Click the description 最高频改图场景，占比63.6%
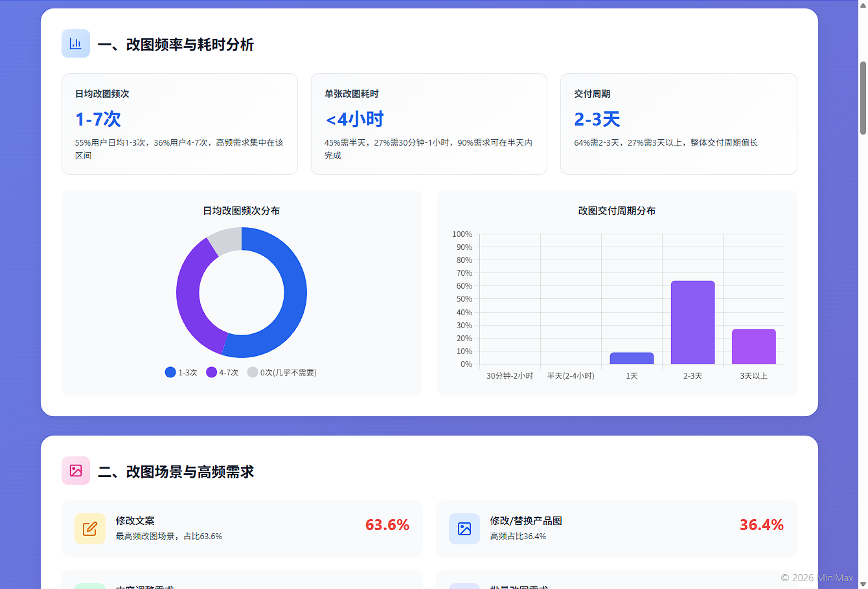Viewport: 868px width, 589px height. [x=169, y=537]
